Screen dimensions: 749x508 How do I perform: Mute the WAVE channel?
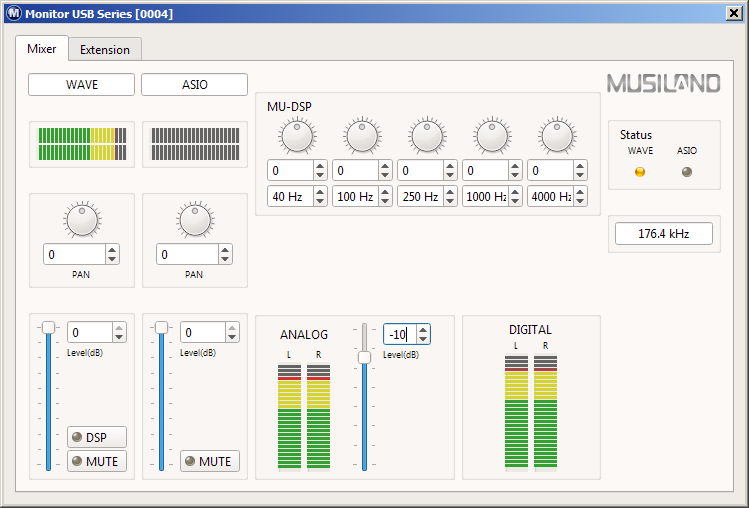point(97,461)
